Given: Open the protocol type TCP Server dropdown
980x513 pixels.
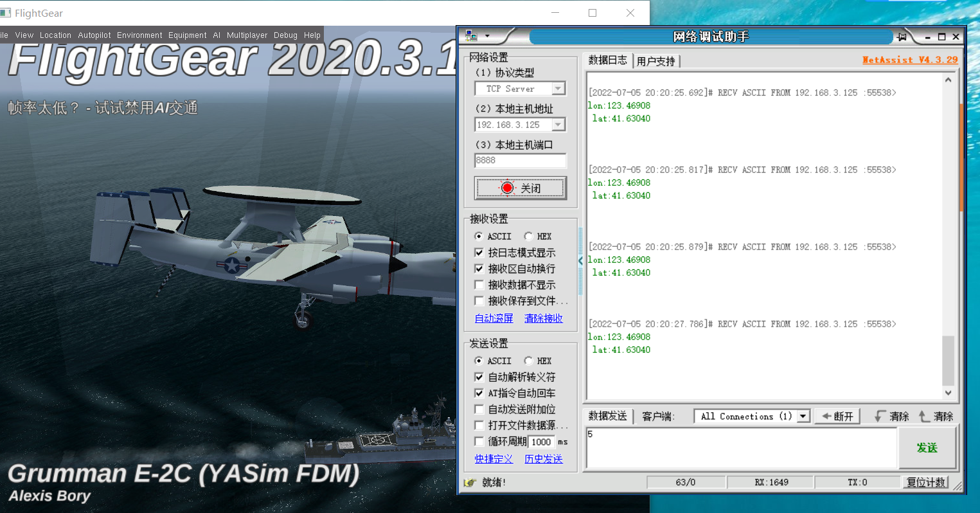Looking at the screenshot, I should 558,89.
